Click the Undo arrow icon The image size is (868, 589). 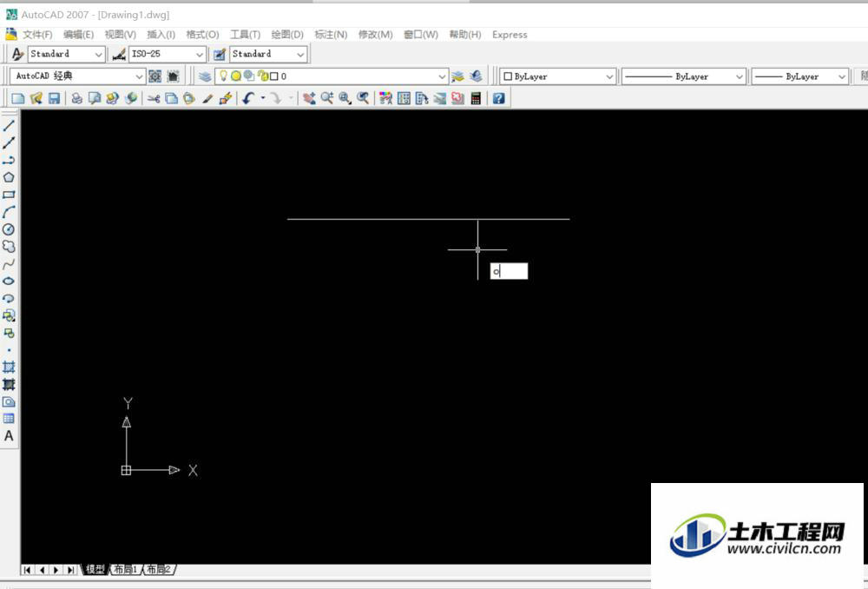pos(248,99)
